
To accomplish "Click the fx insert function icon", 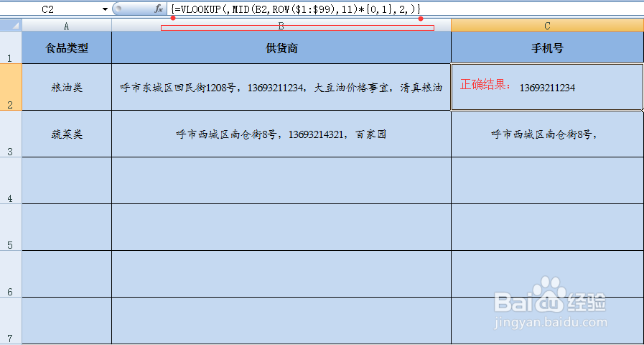I will pos(159,9).
